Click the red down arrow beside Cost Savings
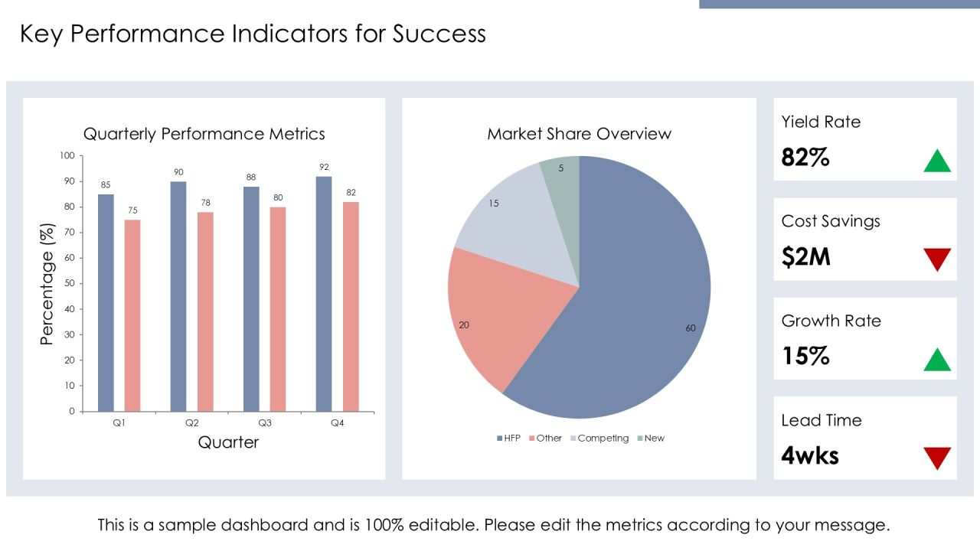This screenshot has width=980, height=551. pyautogui.click(x=937, y=259)
